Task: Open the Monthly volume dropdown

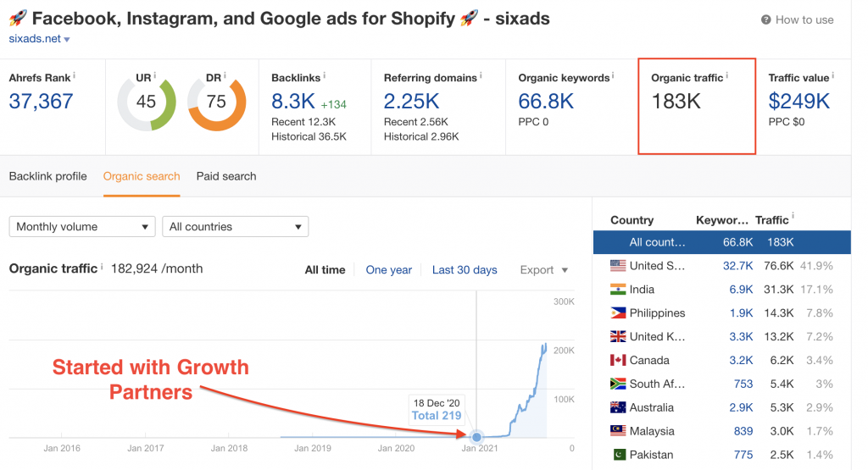Action: point(82,227)
